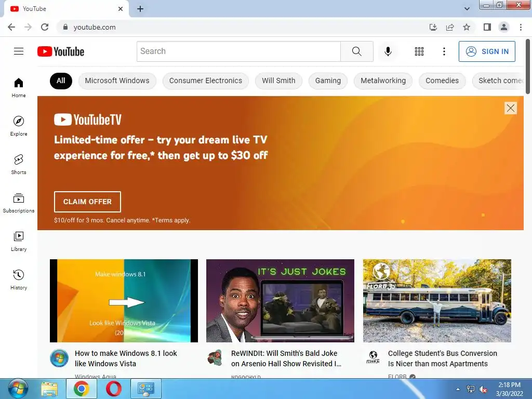Viewport: 532px width, 399px height.
Task: Close the YouTube TV banner ad
Action: coord(510,108)
